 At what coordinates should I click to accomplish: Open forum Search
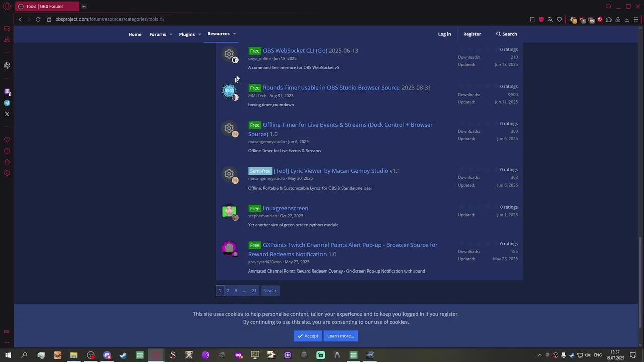506,34
